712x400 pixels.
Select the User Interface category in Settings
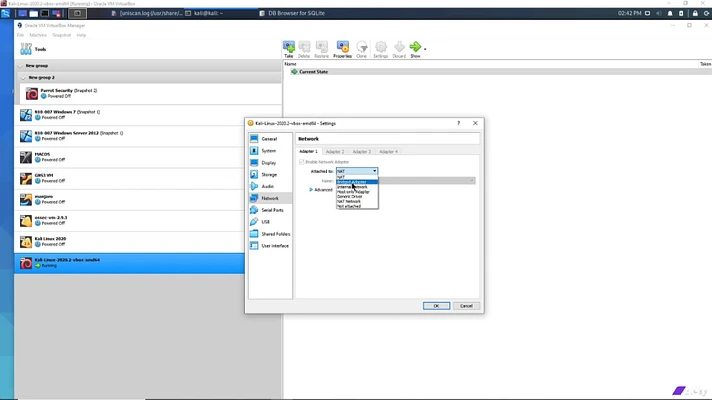[270, 246]
